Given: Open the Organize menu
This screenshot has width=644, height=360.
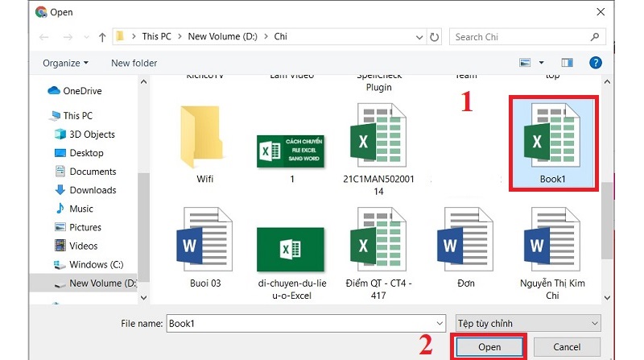Looking at the screenshot, I should click(x=65, y=63).
